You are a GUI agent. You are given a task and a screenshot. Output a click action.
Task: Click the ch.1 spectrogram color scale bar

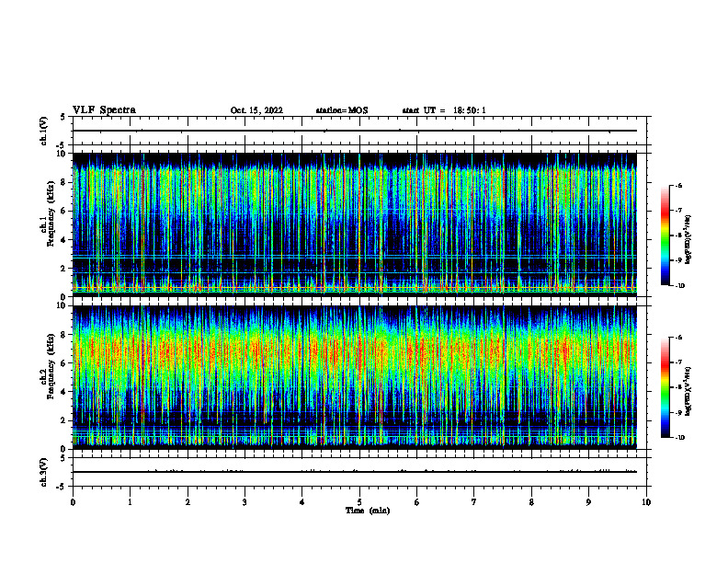point(665,236)
